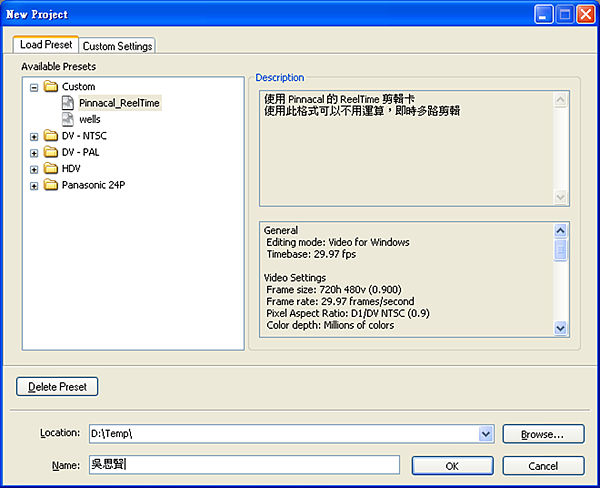Click the 'Frame rate: 29.97 frames/second' line
The image size is (600, 488).
point(340,301)
